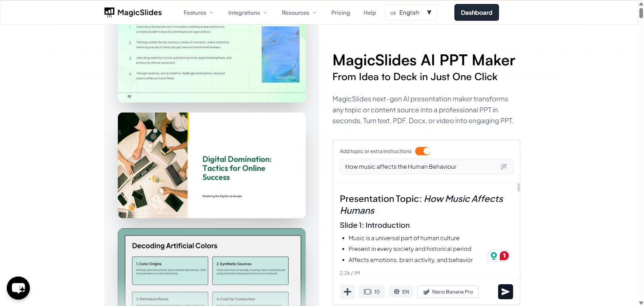This screenshot has width=644, height=306.
Task: Open the Help page
Action: [369, 13]
